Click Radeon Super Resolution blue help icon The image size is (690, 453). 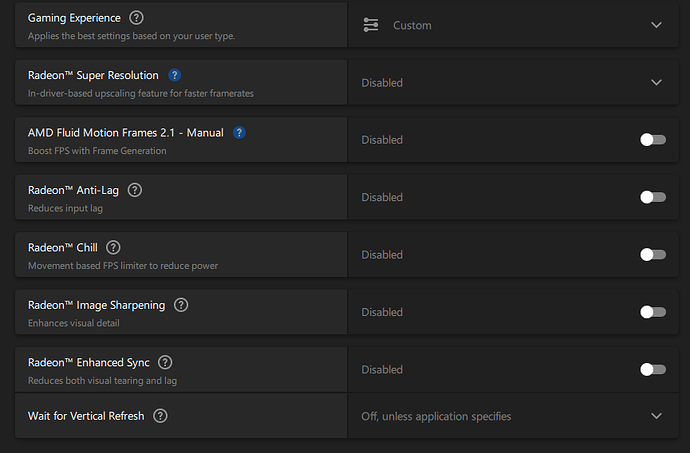pyautogui.click(x=175, y=75)
